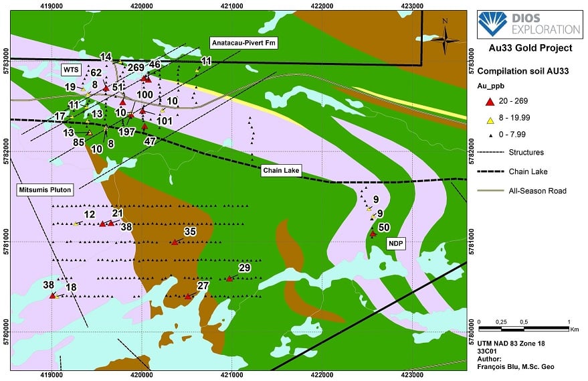Click the NDP label box
588x381 pixels.
[x=397, y=244]
